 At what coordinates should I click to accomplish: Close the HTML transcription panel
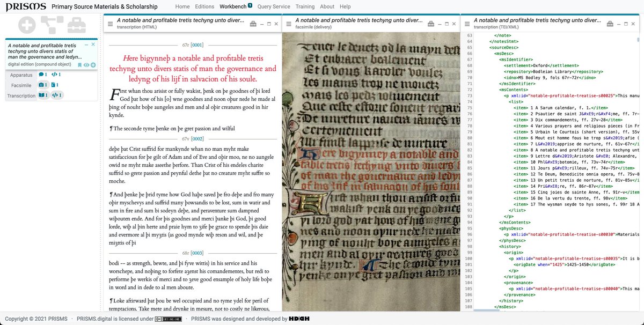(276, 24)
